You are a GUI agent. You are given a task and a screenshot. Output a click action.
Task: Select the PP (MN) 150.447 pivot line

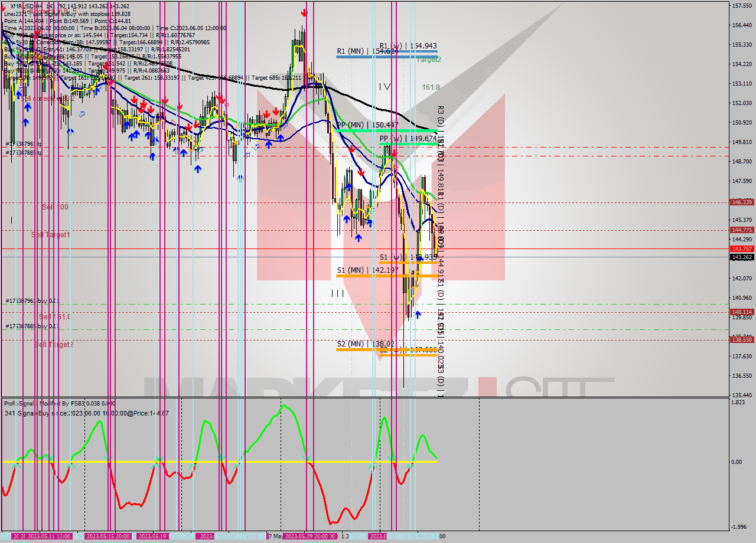367,125
